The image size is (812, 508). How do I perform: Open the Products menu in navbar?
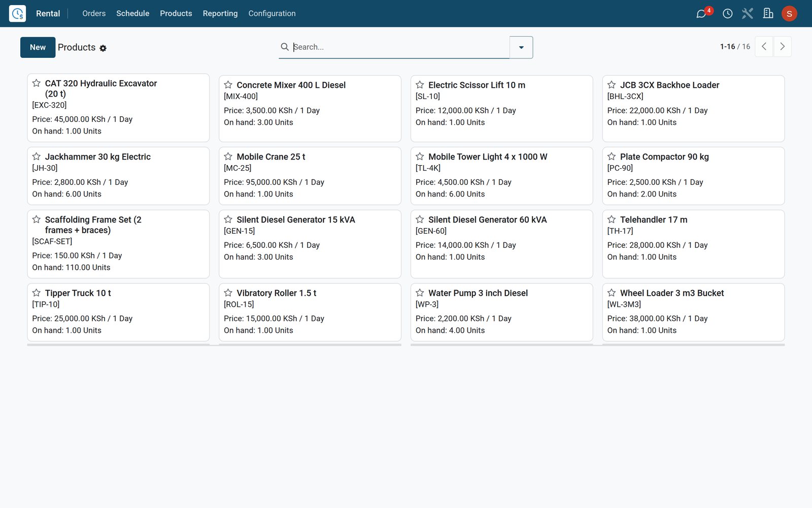coord(176,14)
